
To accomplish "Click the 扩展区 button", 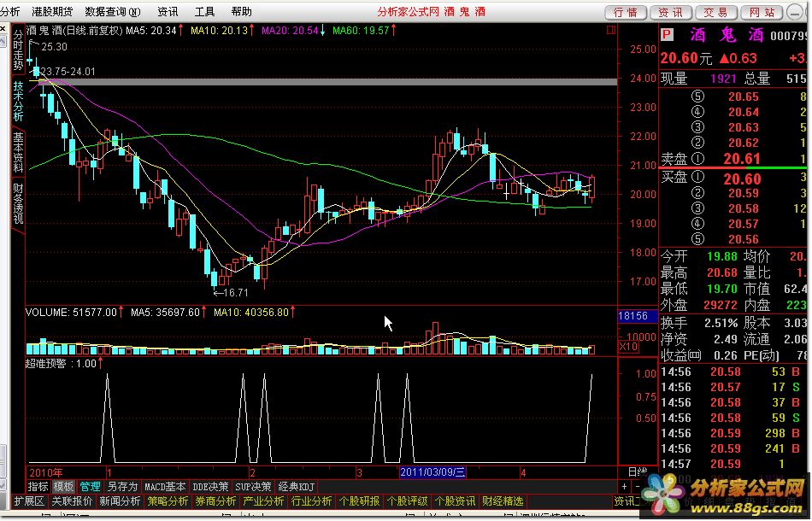I will pyautogui.click(x=29, y=501).
